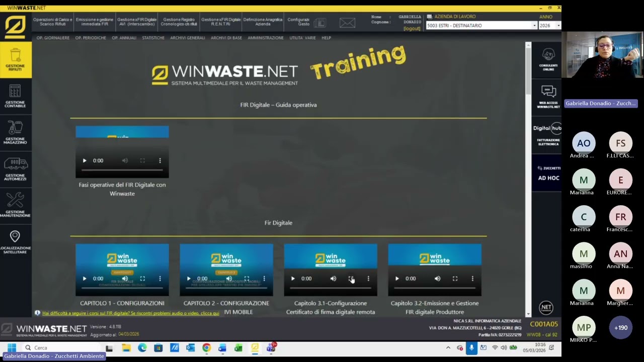This screenshot has height=362, width=644.
Task: Open the OP. ANNUALI menu
Action: pyautogui.click(x=124, y=38)
